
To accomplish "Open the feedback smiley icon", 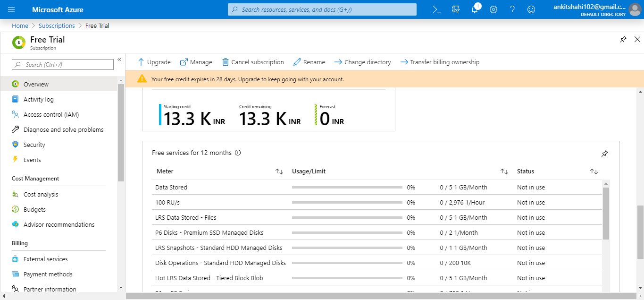I will tap(531, 9).
